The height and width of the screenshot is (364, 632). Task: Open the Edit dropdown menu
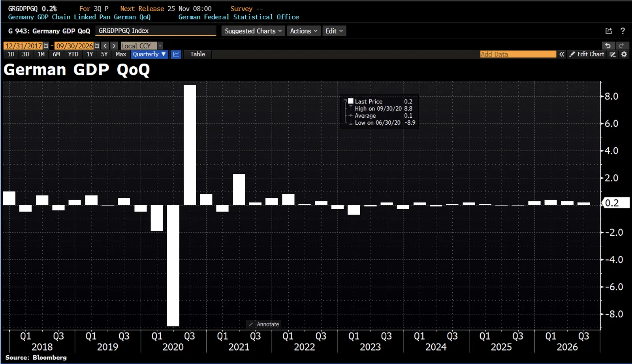tap(334, 31)
